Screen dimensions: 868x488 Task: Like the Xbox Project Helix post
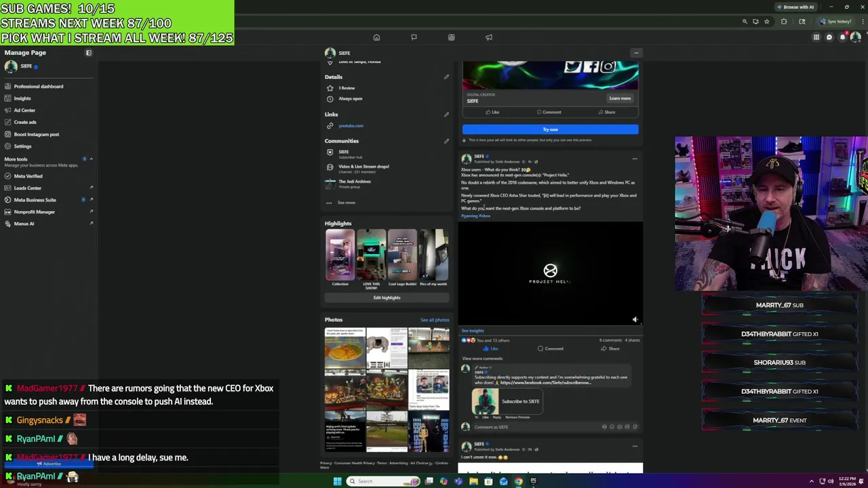(x=491, y=349)
